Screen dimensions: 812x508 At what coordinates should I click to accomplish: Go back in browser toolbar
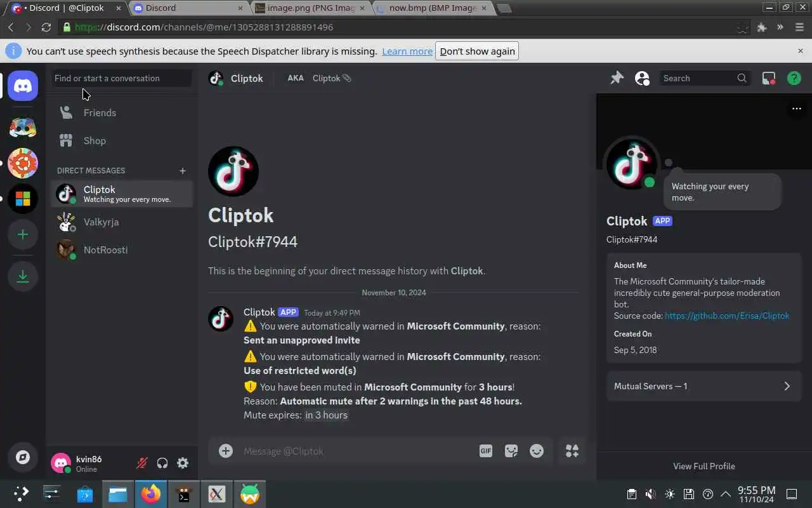[x=11, y=27]
